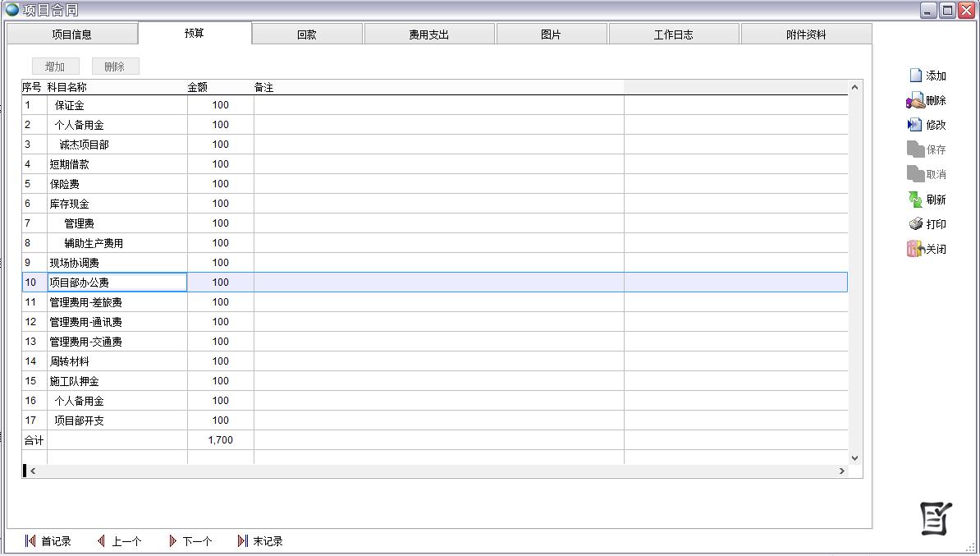Open the 费用支出 tab
Viewport: 980px width, 556px height.
429,34
